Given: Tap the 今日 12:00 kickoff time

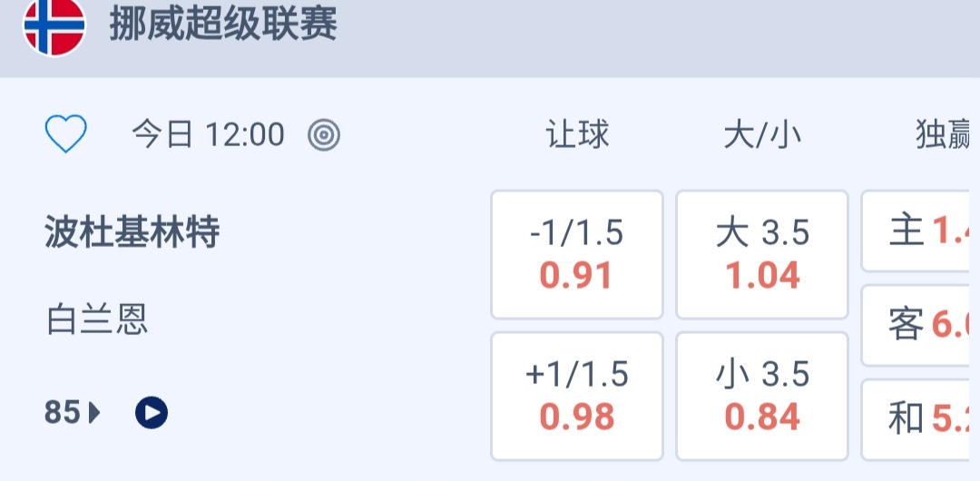Looking at the screenshot, I should pos(208,135).
